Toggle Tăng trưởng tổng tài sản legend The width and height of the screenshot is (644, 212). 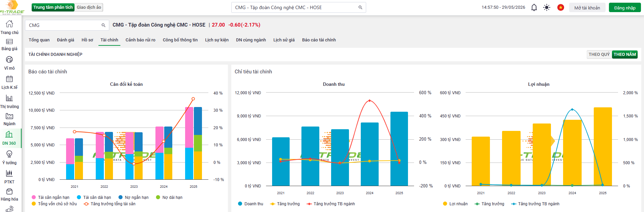110,204
